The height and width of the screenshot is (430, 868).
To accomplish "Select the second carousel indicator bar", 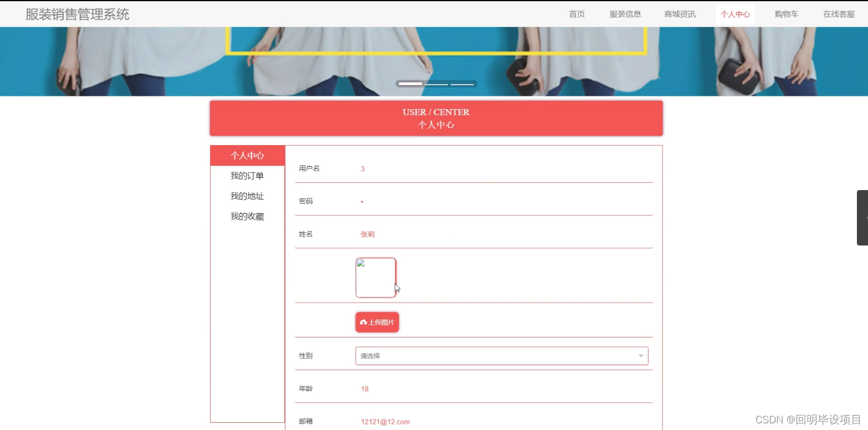I will click(x=436, y=84).
